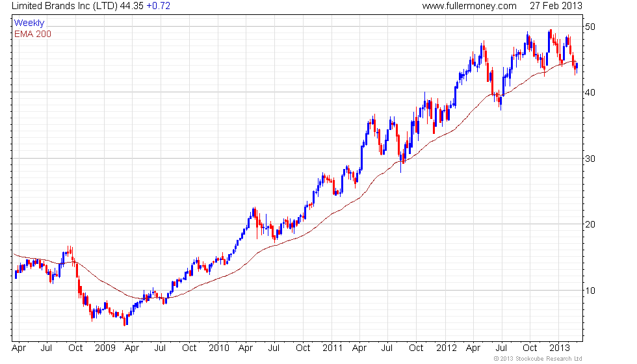Click the price change value '+0.72'

click(x=159, y=6)
